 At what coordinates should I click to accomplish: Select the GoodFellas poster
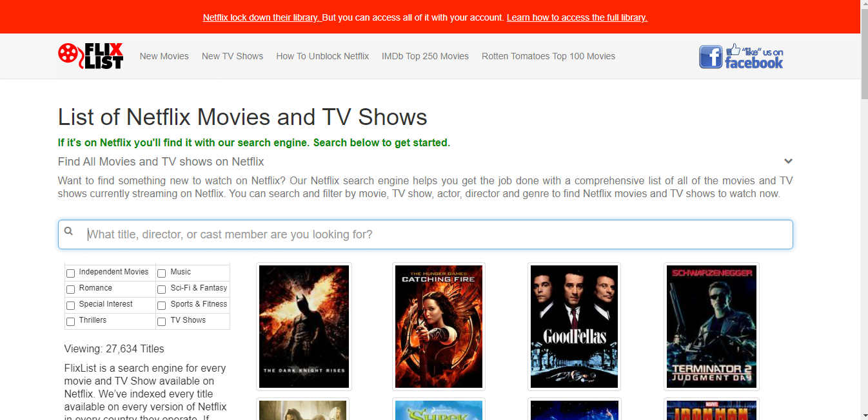pos(574,327)
